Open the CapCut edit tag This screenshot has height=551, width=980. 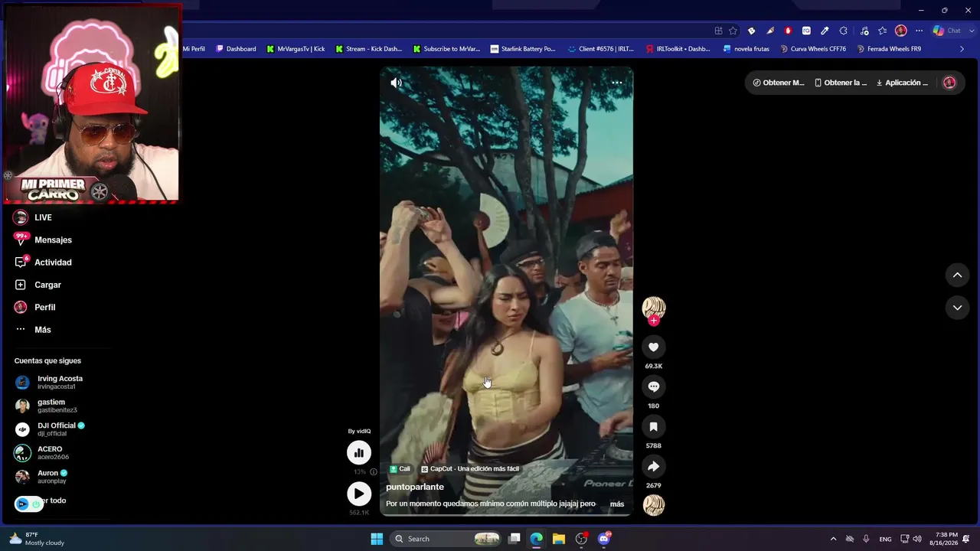coord(470,469)
